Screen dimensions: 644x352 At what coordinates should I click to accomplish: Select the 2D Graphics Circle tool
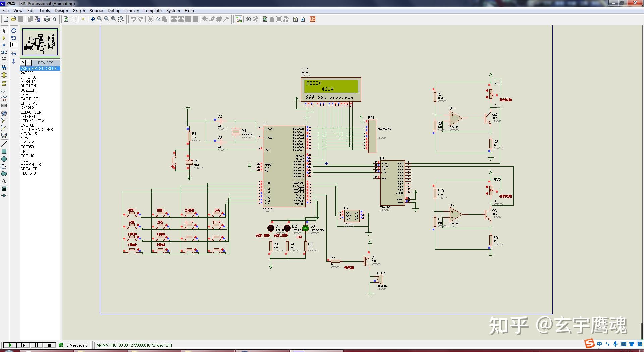point(4,159)
